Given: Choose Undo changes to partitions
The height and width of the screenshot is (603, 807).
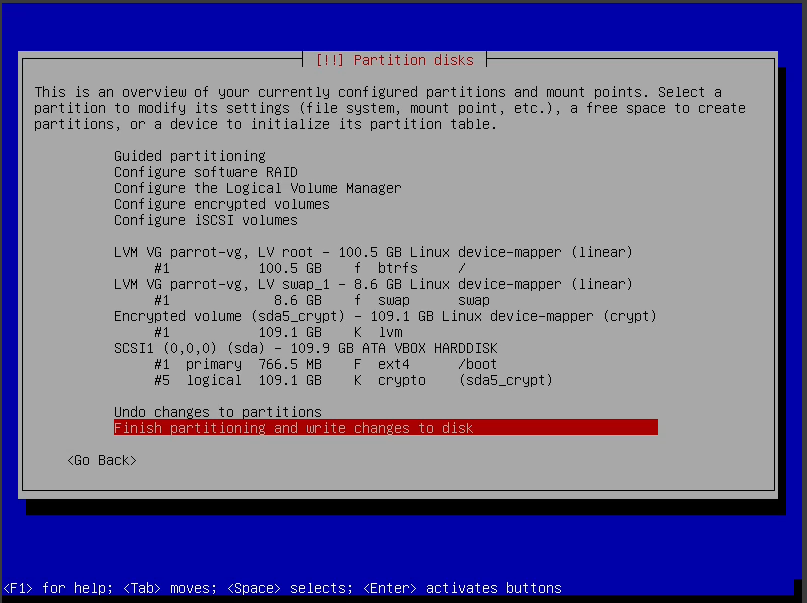Looking at the screenshot, I should pyautogui.click(x=218, y=412).
